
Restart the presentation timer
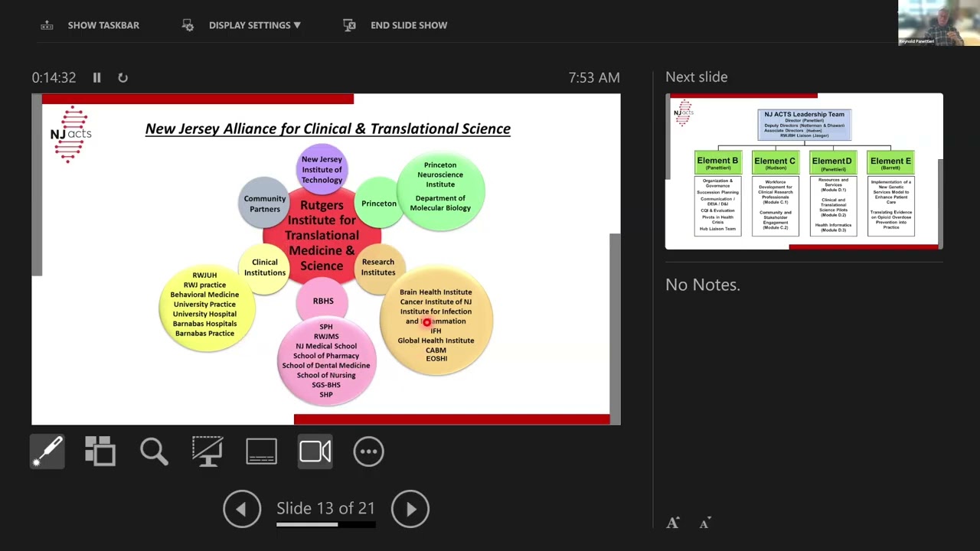click(x=122, y=77)
